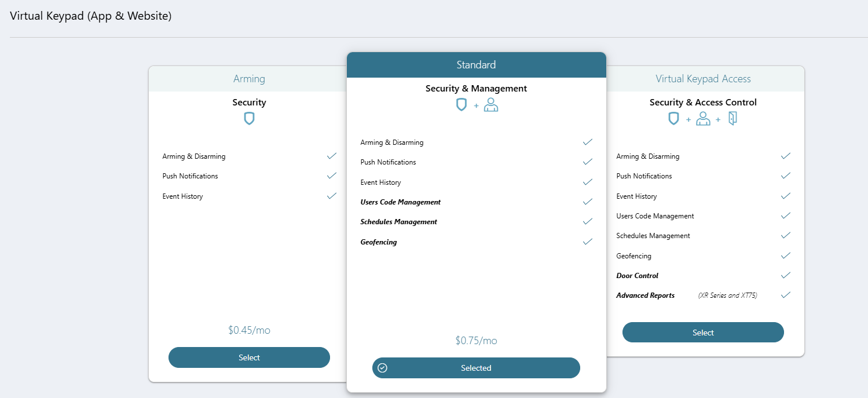Click the Selected button on the Standard plan

pyautogui.click(x=475, y=367)
